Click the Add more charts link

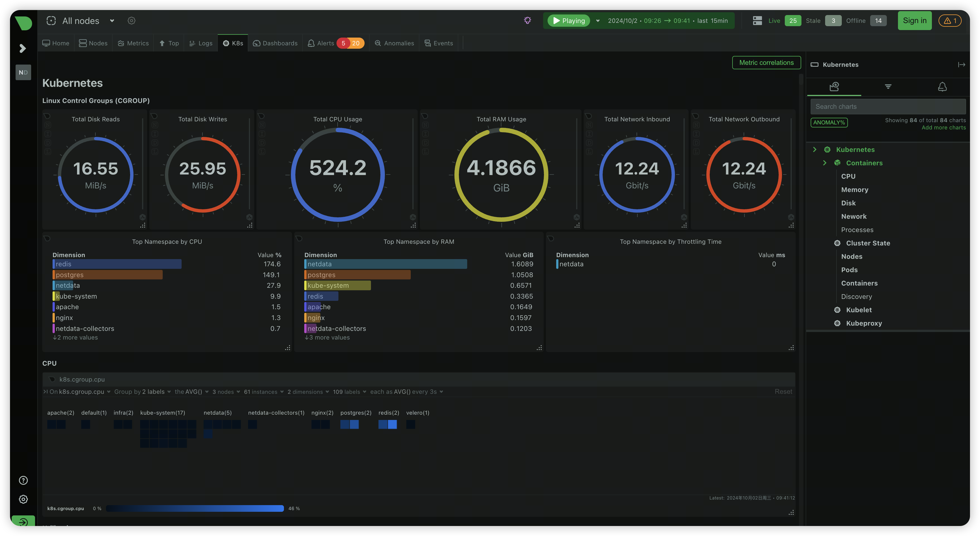pyautogui.click(x=944, y=127)
